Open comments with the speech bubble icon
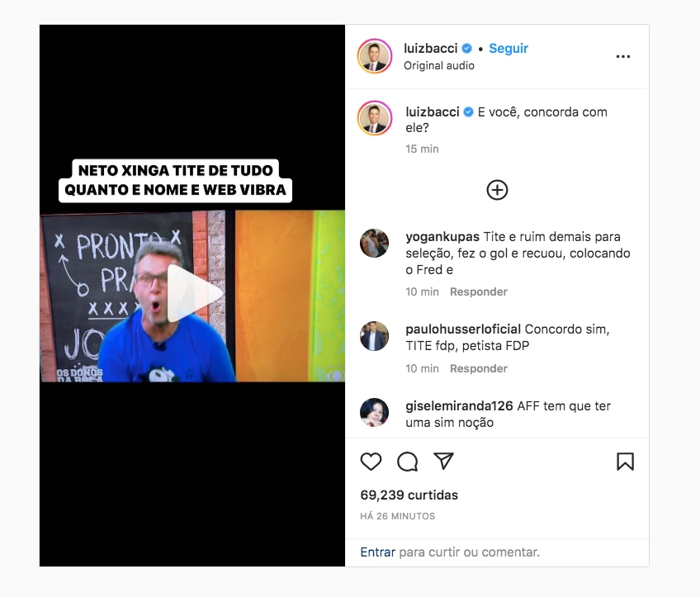Viewport: 700px width, 597px height. [x=407, y=462]
